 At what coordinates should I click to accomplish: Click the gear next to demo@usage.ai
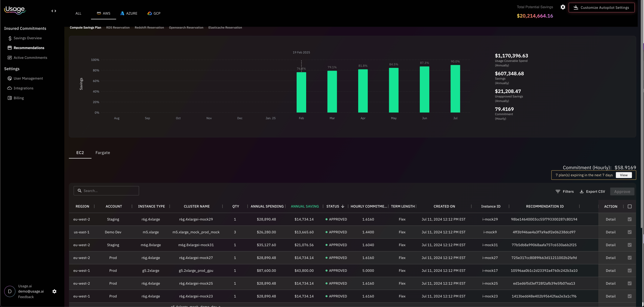click(54, 291)
